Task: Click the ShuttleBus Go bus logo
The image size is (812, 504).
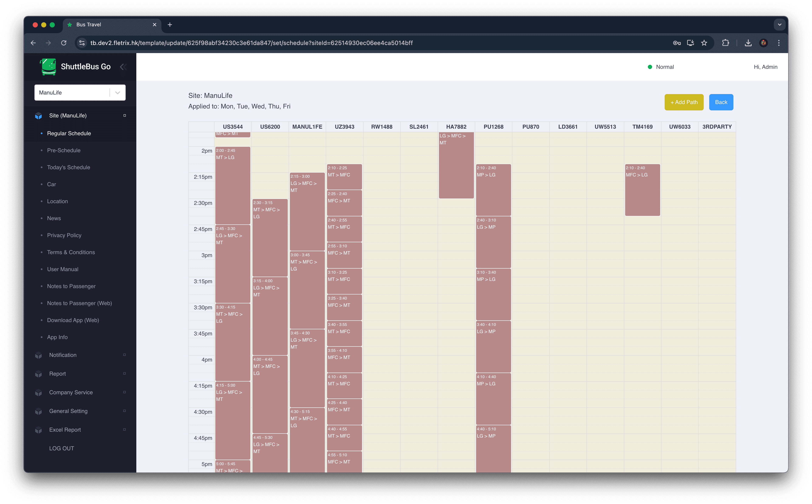Action: point(48,67)
